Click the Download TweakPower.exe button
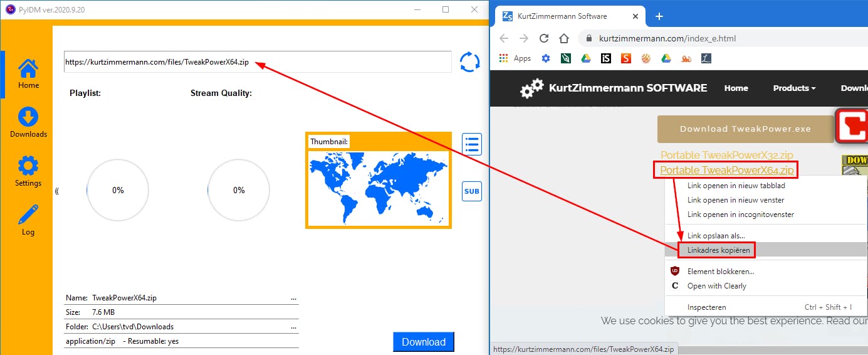 [745, 129]
